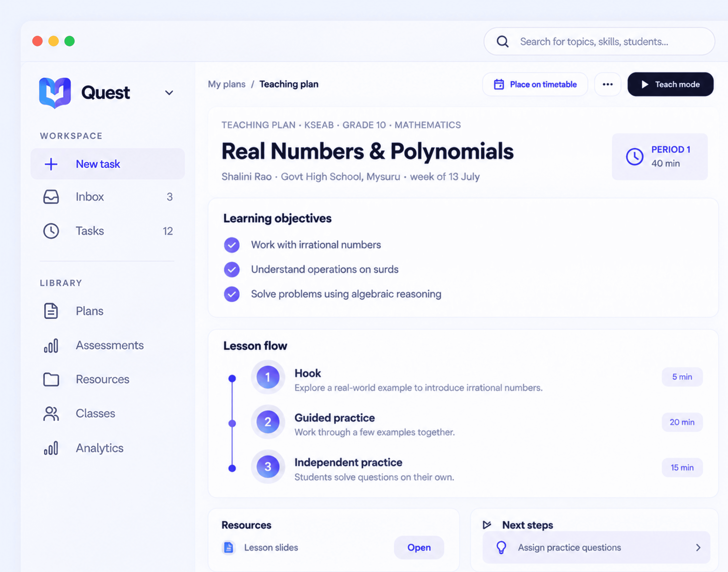The height and width of the screenshot is (572, 728).
Task: Open the three-dots more options menu
Action: (608, 84)
